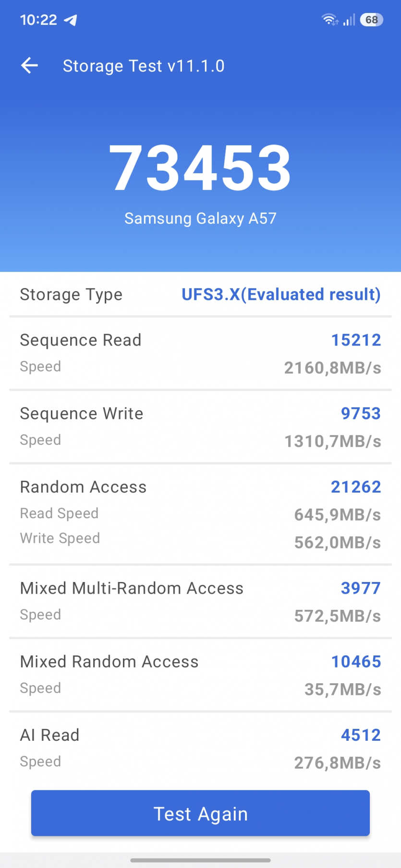This screenshot has width=401, height=868.
Task: Tap the UFS3.X(Evaluated result) link
Action: [281, 294]
